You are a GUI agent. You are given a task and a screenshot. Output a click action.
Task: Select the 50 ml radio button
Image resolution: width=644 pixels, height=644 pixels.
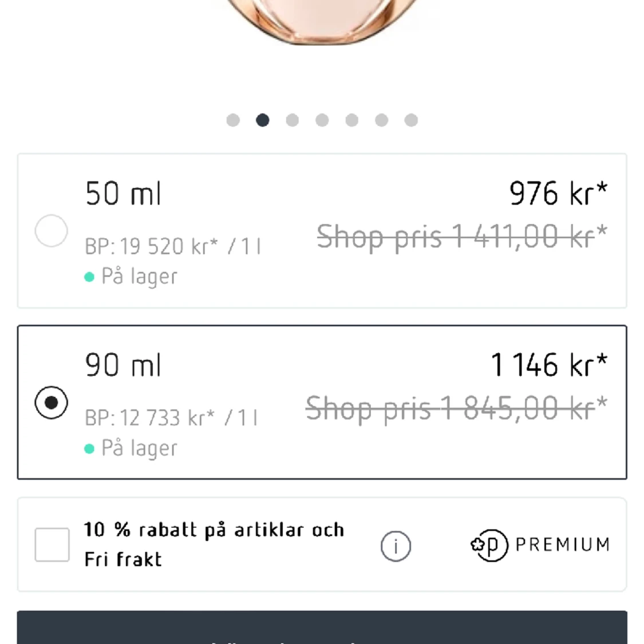(52, 231)
